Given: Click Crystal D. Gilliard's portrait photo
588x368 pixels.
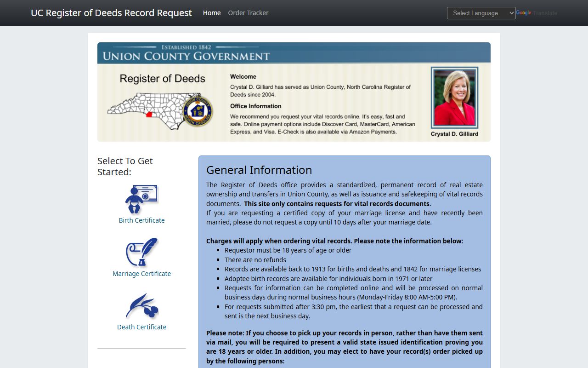Looking at the screenshot, I should pos(454,98).
